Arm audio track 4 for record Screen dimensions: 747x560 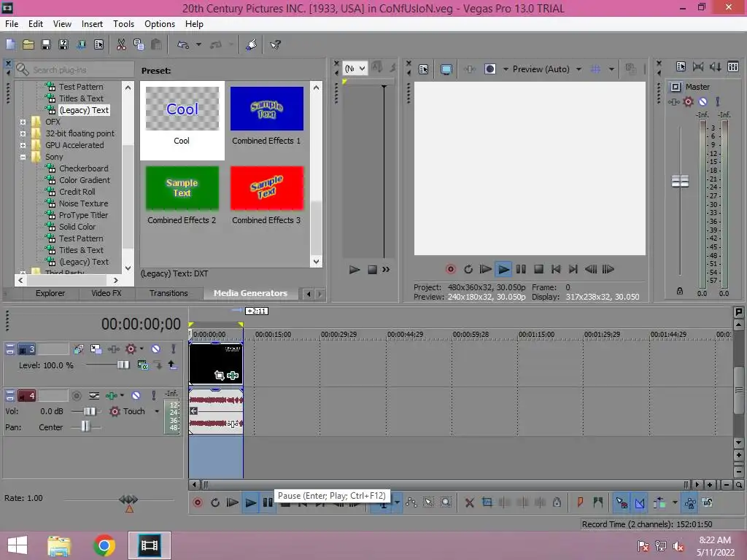click(x=76, y=396)
